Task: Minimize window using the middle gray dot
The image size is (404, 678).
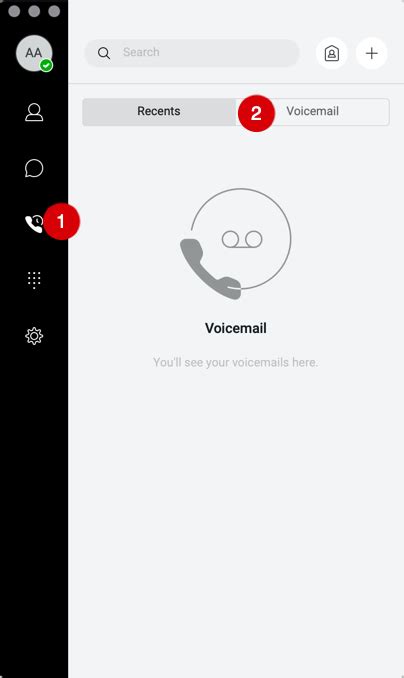Action: (x=34, y=11)
